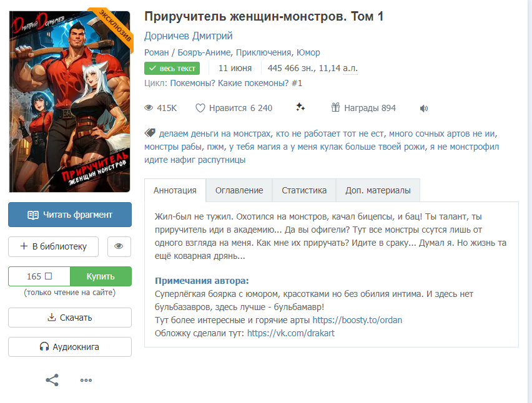Click the tag icon before the tags list
Image resolution: width=532 pixels, height=403 pixels.
(150, 133)
